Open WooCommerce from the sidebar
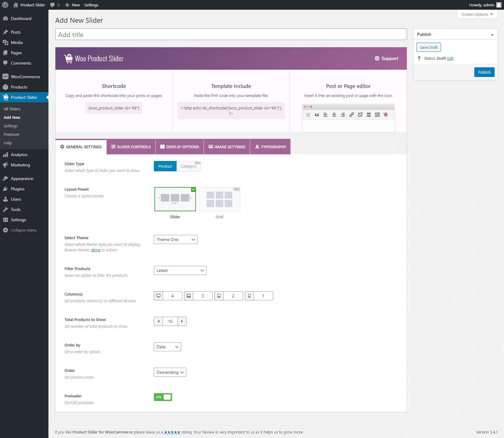 [x=25, y=77]
